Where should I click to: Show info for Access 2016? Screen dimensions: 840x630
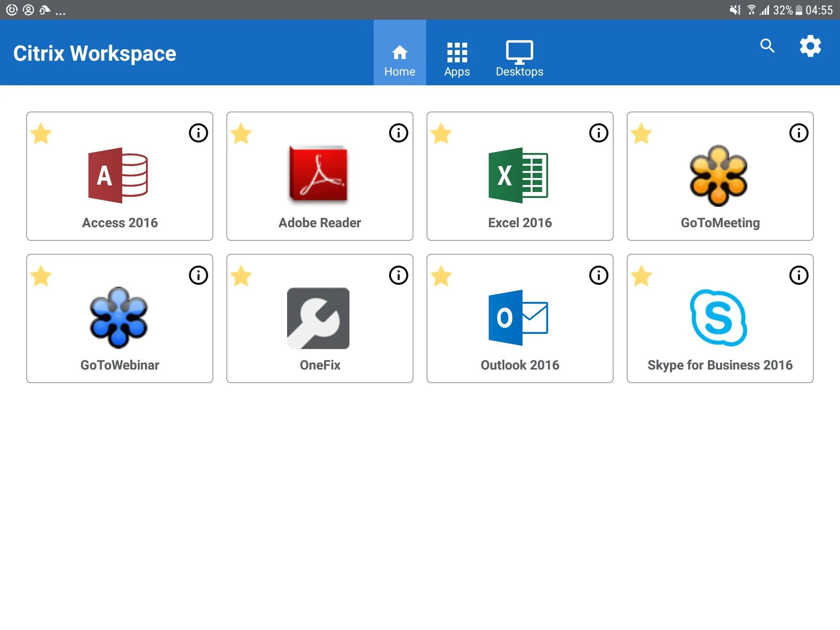coord(199,133)
